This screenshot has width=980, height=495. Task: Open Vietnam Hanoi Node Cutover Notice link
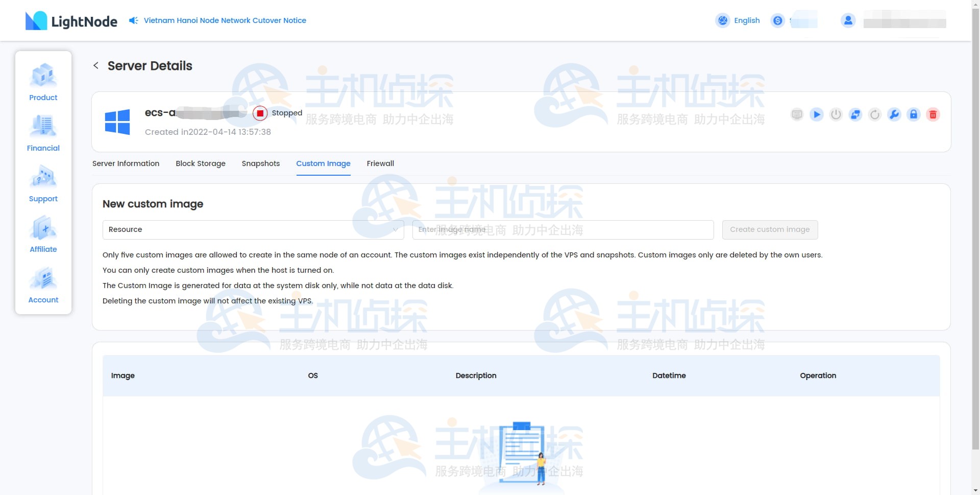pyautogui.click(x=225, y=20)
